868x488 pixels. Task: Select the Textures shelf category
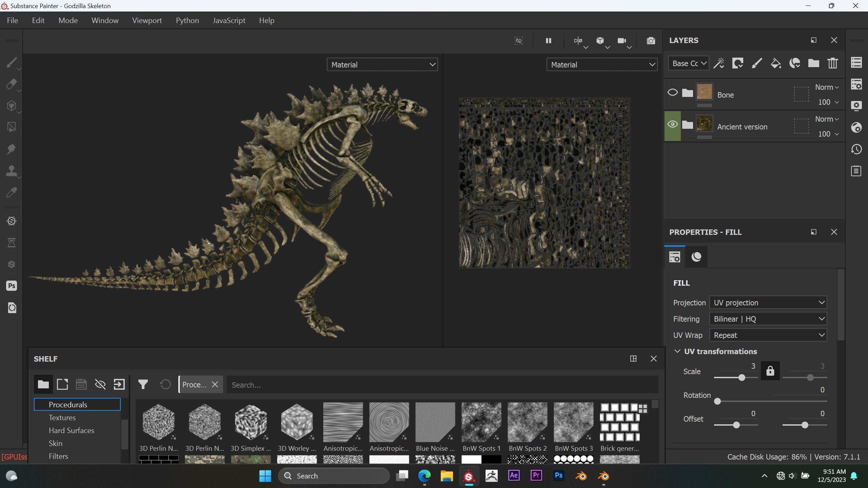pos(62,418)
